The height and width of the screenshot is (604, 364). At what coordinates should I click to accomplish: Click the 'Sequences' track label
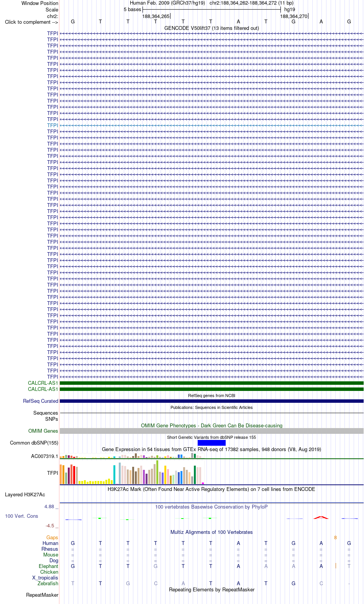tap(46, 413)
